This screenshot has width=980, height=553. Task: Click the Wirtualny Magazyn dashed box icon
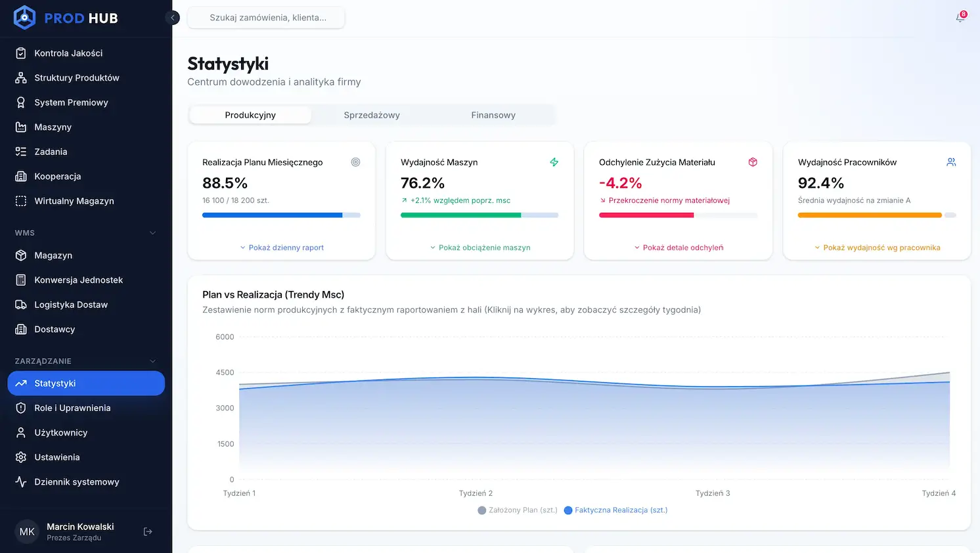click(21, 201)
